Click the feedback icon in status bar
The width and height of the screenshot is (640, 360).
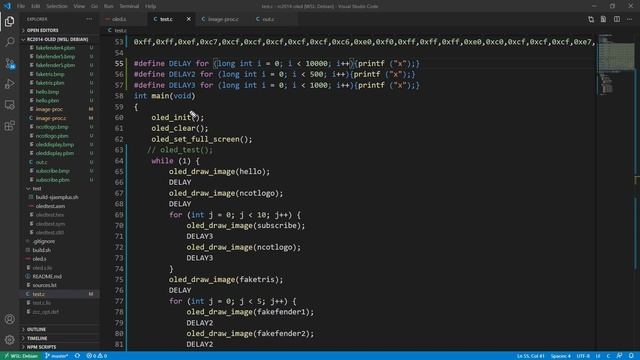(x=619, y=356)
